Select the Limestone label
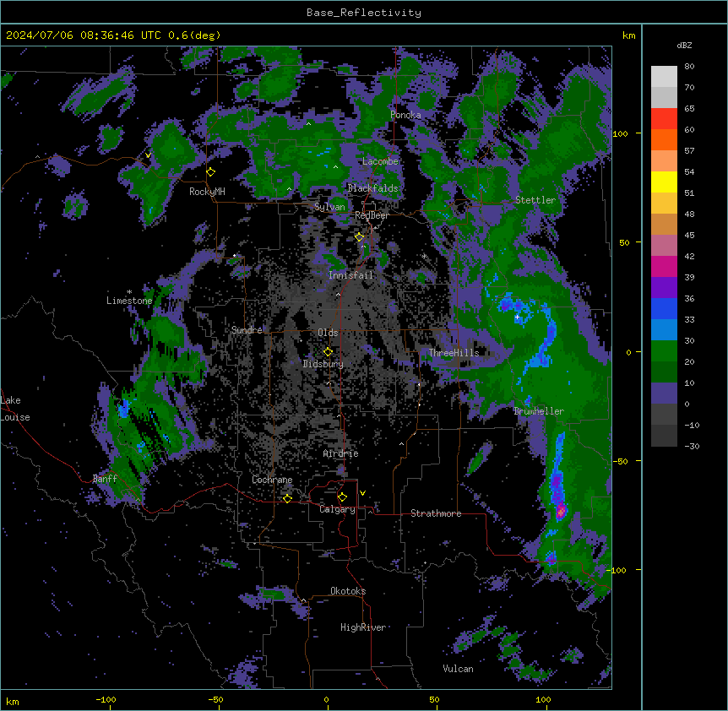This screenshot has width=728, height=711. click(x=129, y=301)
